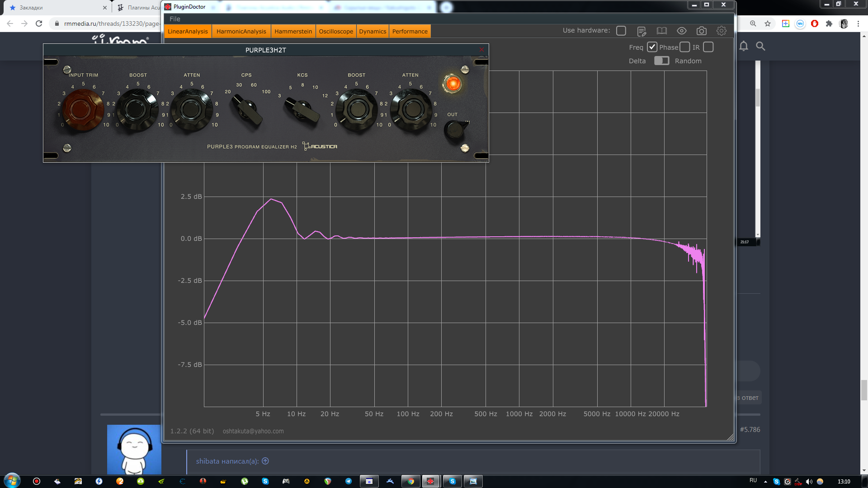This screenshot has height=488, width=868.
Task: Click the user avatar thumbnail in forum post
Action: (134, 449)
